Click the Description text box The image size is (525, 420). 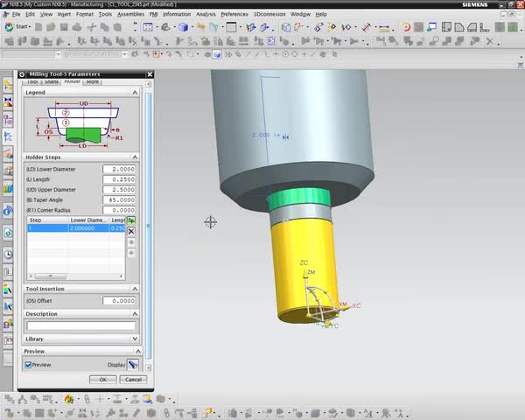pyautogui.click(x=81, y=325)
